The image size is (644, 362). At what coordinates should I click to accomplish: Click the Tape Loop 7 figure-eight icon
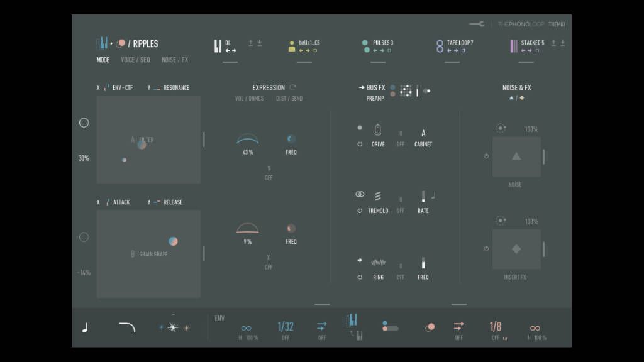pos(440,46)
